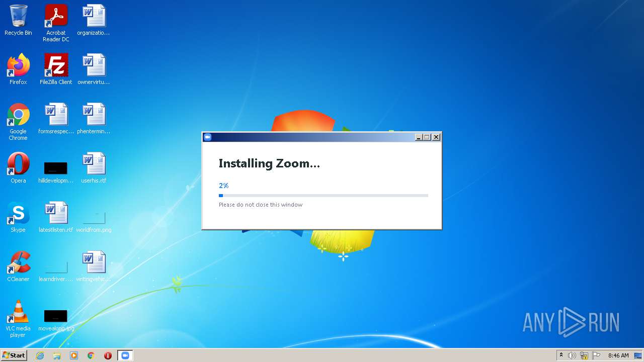Click the Show desktop button
644x362 pixels.
638,355
